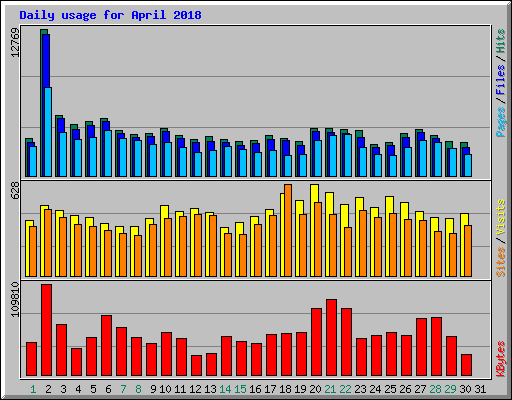The height and width of the screenshot is (400, 512).
Task: Click day 2 on the x-axis
Action: tap(48, 389)
